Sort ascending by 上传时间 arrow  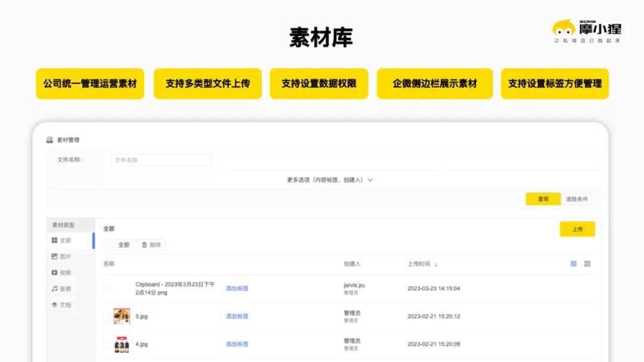pyautogui.click(x=437, y=262)
